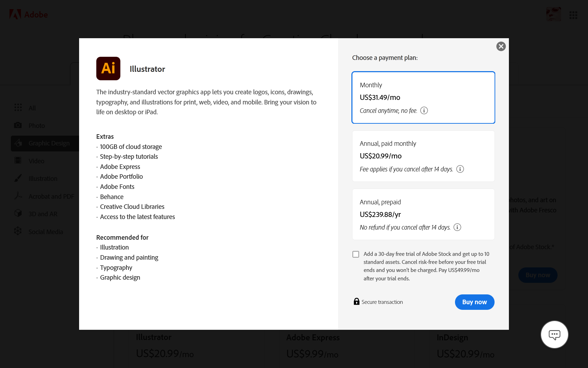The image size is (588, 368).
Task: Select the 3D and AR category
Action: [18, 213]
